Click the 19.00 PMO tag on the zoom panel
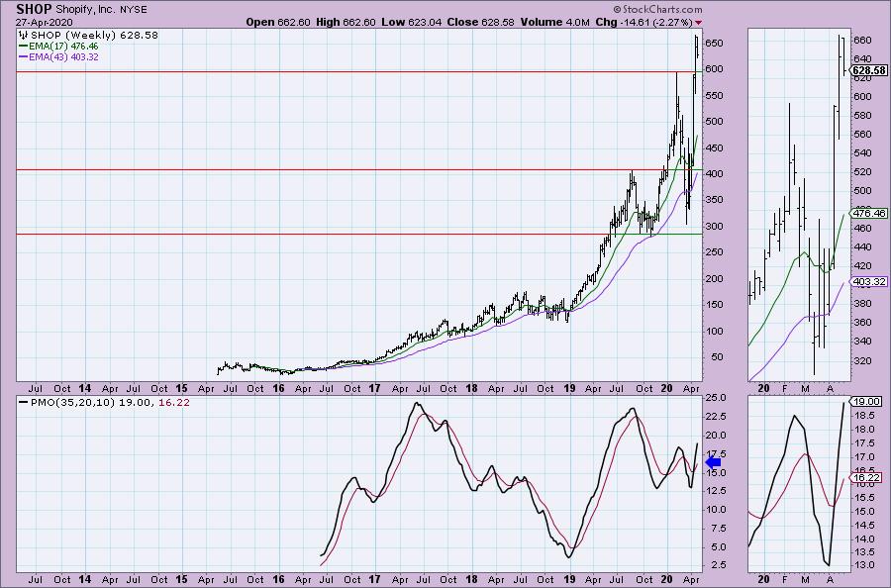Image resolution: width=891 pixels, height=588 pixels. click(867, 401)
